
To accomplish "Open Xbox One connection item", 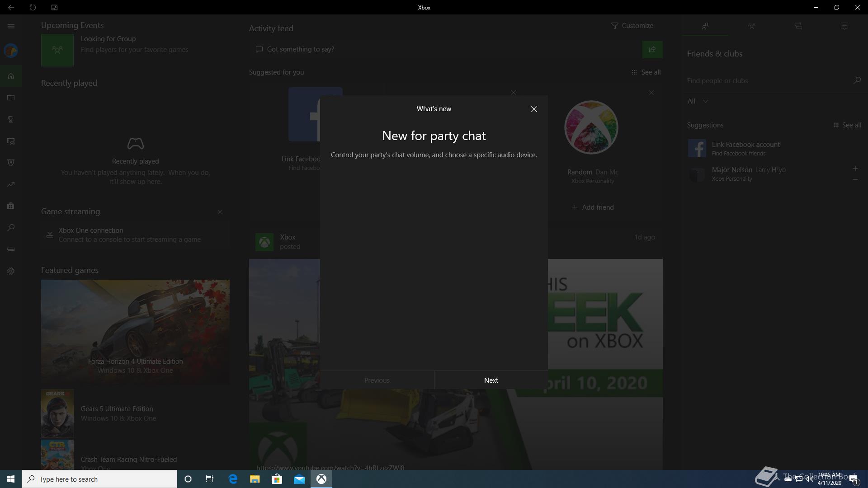I will (x=135, y=235).
